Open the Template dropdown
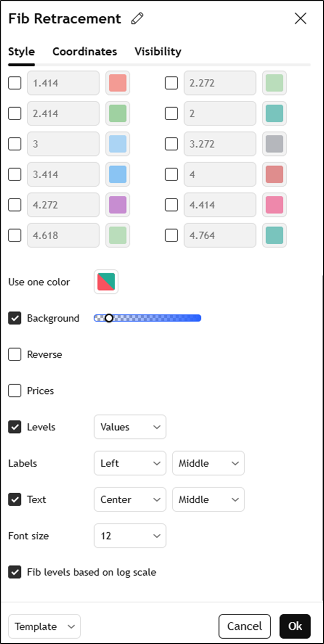This screenshot has height=644, width=324. [x=45, y=626]
